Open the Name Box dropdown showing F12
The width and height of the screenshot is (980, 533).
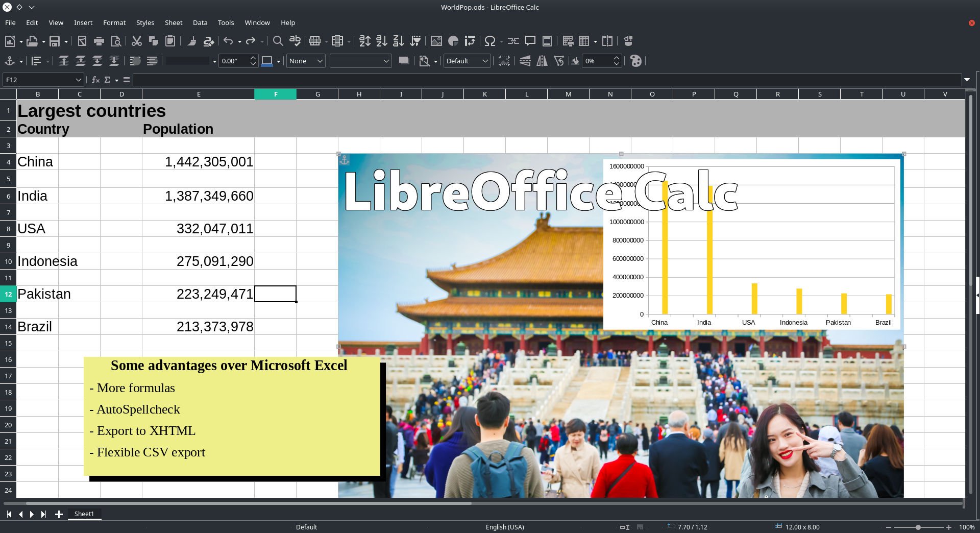[x=78, y=80]
